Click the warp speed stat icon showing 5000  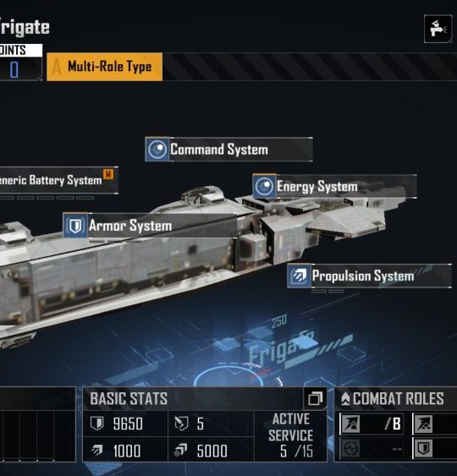pos(181,451)
